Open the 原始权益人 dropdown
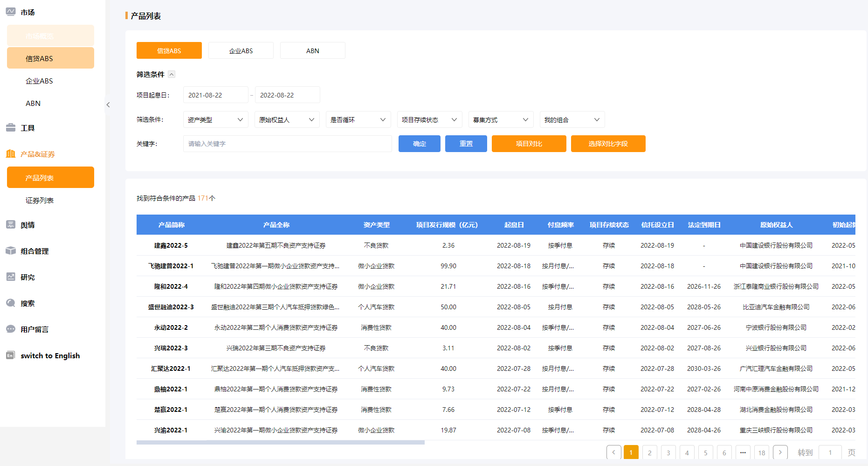Screen dimensions: 868x466 point(287,119)
